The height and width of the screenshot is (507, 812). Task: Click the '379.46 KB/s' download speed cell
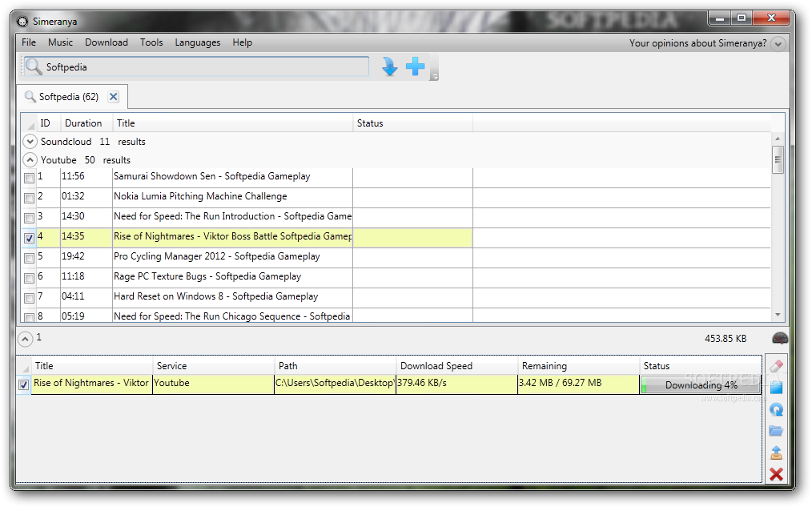(x=456, y=384)
